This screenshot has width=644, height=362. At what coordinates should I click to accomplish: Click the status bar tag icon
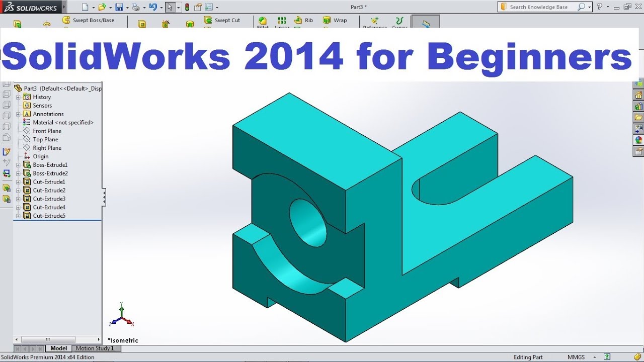pos(638,357)
